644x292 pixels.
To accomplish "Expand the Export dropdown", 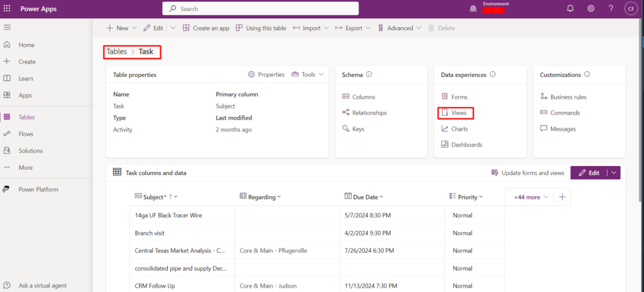I will (x=367, y=28).
